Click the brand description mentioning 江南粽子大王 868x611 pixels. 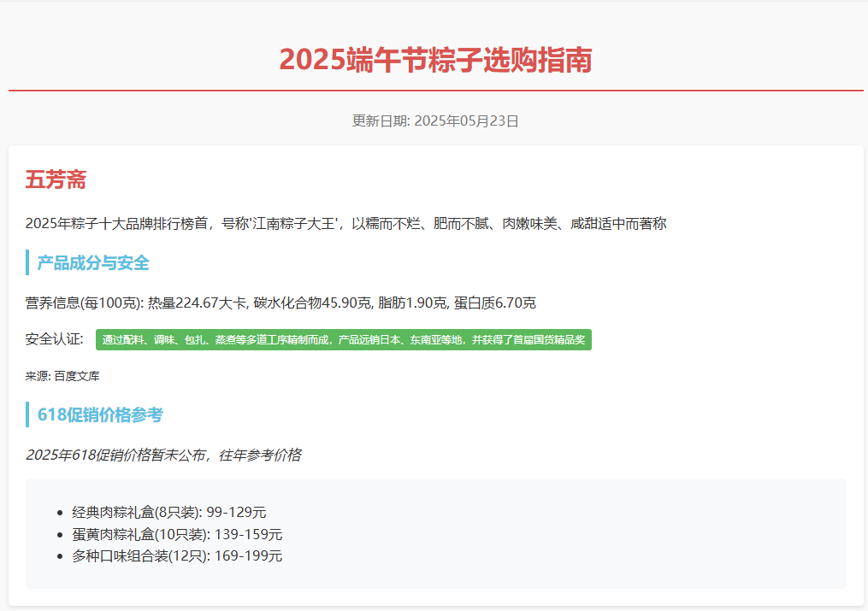(346, 223)
